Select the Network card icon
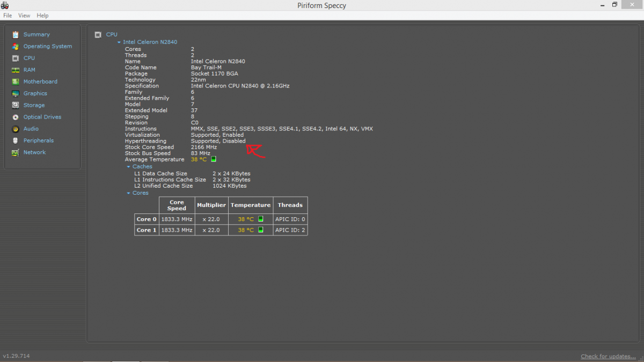Screen dimensions: 644x362 click(x=15, y=152)
